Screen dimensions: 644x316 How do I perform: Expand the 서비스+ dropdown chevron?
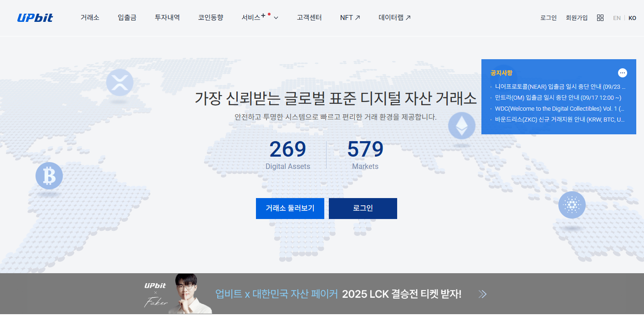click(x=276, y=18)
